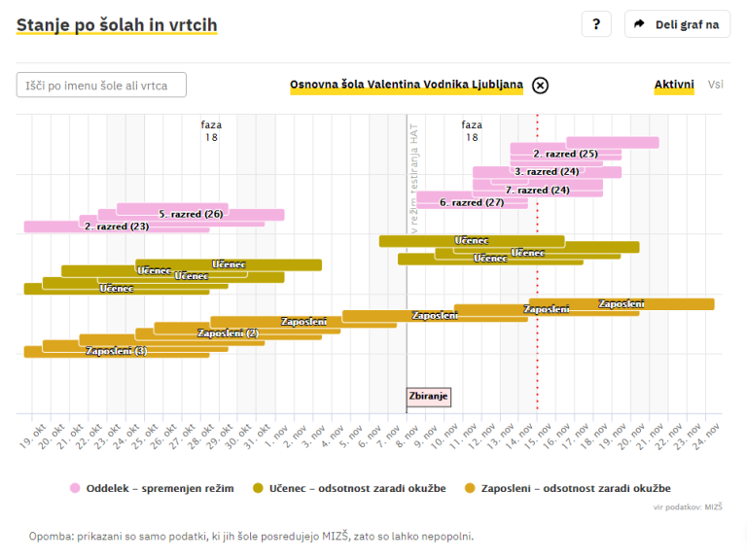Select the 6. razred (27) bar
Image resolution: width=747 pixels, height=560 pixels.
472,202
